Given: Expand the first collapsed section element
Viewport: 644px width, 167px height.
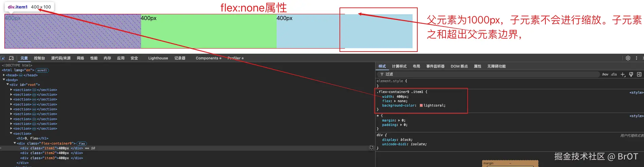Looking at the screenshot, I should (11, 90).
